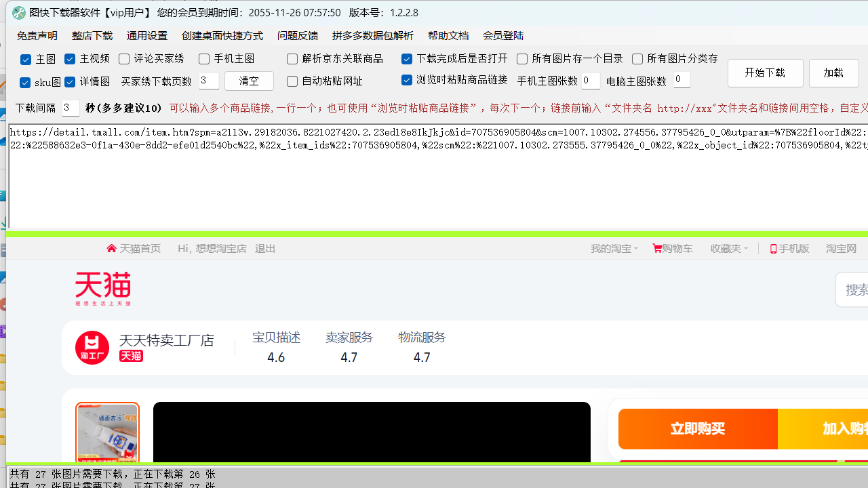Enable the 手机主图 checkbox

point(204,59)
